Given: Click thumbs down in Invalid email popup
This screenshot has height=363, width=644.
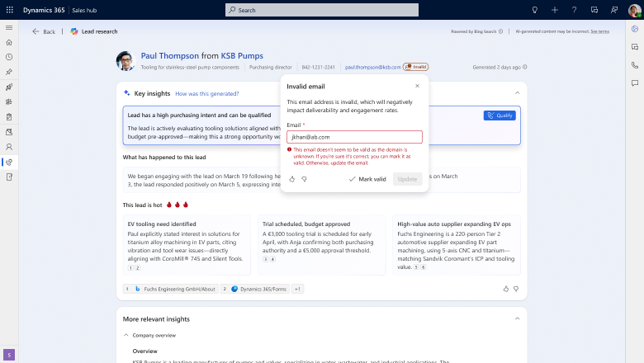Looking at the screenshot, I should 304,179.
